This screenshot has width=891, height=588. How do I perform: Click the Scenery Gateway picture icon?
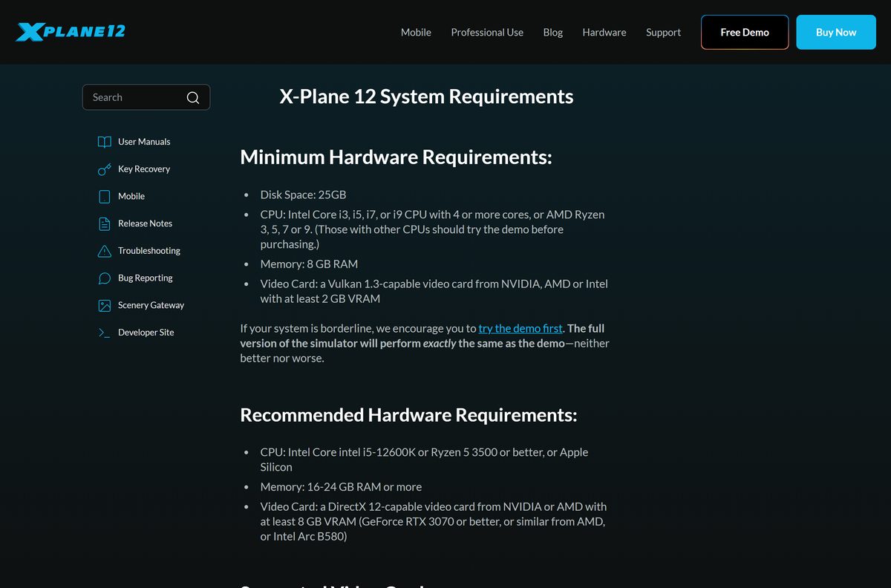click(x=105, y=305)
